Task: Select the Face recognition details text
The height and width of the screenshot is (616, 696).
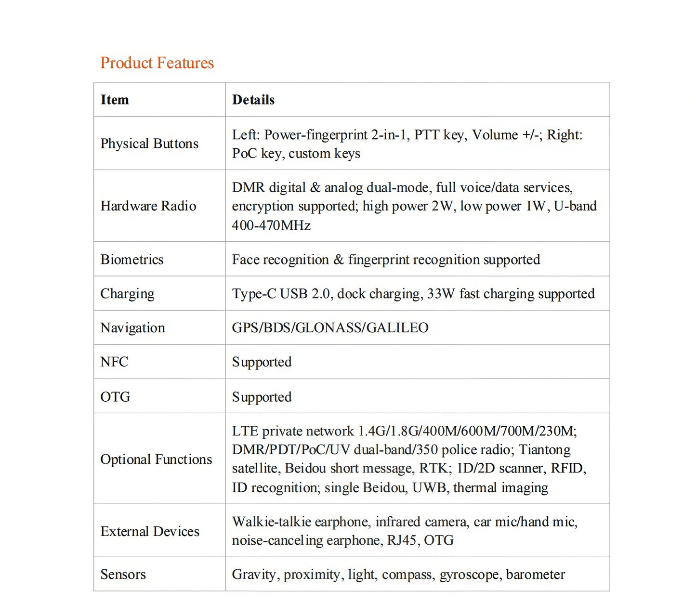Action: tap(386, 260)
